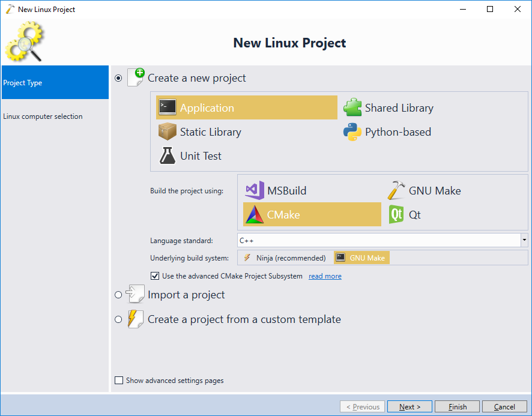The height and width of the screenshot is (416, 532).
Task: Click the Next > button
Action: pos(410,406)
